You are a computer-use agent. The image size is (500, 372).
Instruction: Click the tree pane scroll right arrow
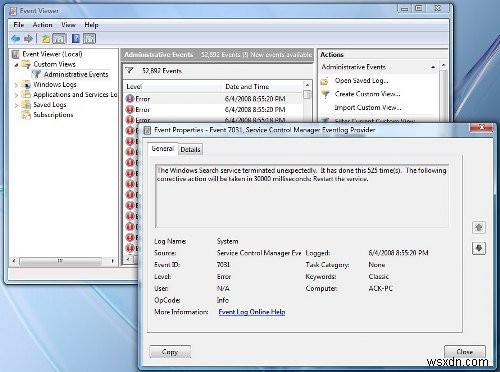pos(113,261)
